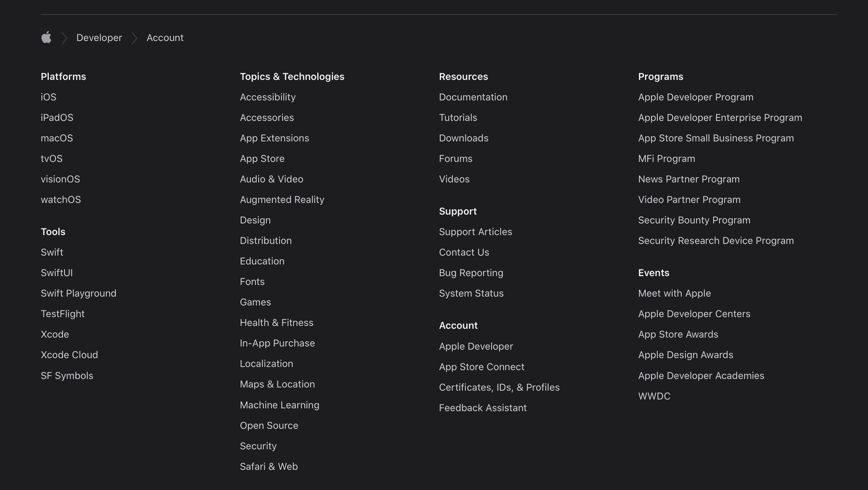Go to SF Symbols page

click(x=67, y=375)
